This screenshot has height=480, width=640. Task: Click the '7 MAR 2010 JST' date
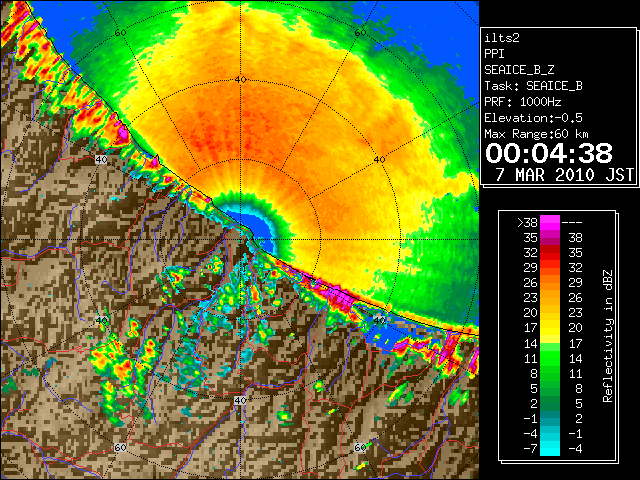(x=564, y=175)
